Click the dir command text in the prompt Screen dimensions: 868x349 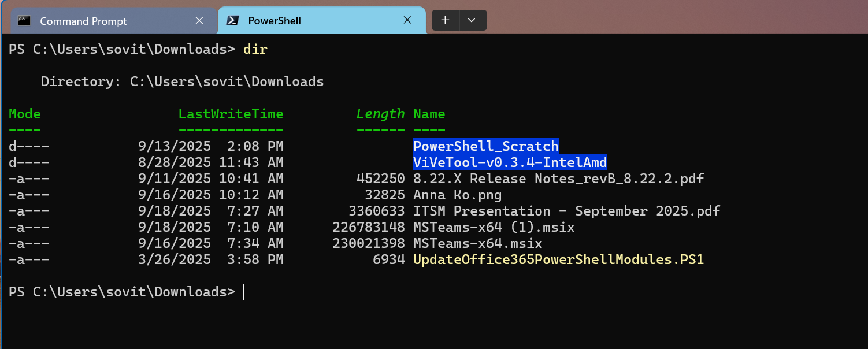pyautogui.click(x=255, y=49)
